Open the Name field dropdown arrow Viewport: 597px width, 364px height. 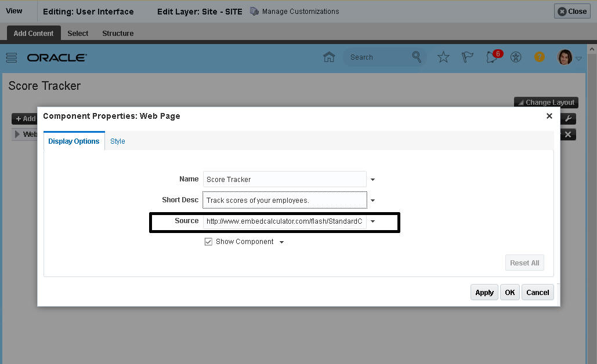click(372, 179)
